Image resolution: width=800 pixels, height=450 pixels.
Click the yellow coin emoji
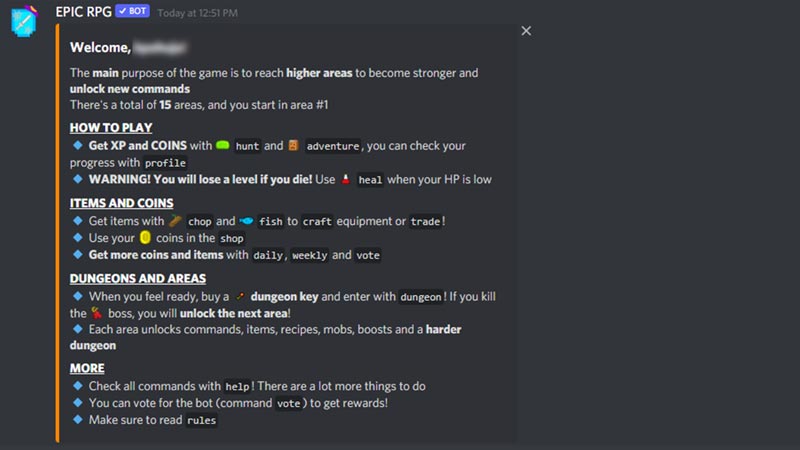coord(145,237)
